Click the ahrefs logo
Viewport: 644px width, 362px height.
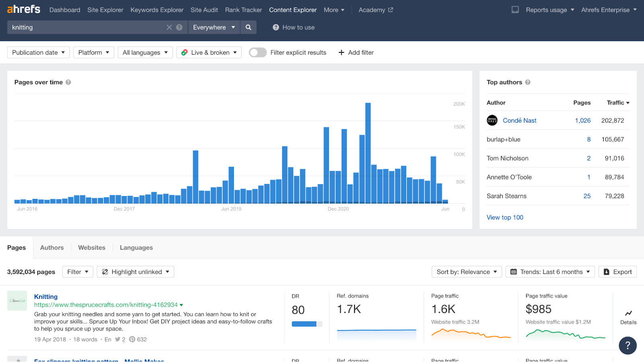coord(24,9)
